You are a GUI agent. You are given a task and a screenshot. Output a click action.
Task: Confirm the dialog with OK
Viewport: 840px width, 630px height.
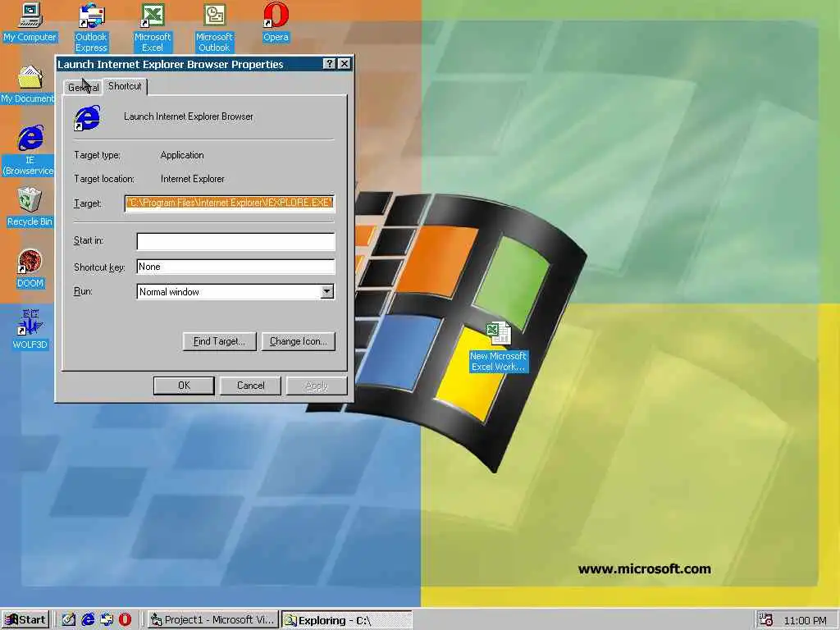pyautogui.click(x=184, y=386)
